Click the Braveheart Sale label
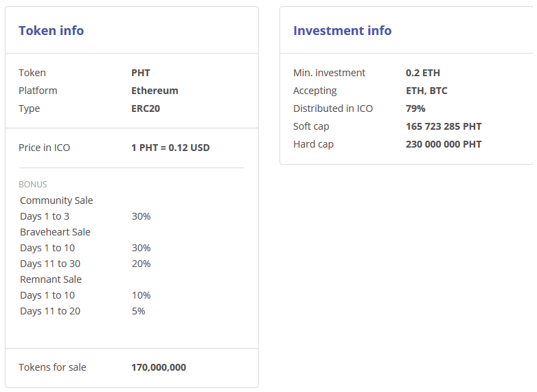 point(55,232)
